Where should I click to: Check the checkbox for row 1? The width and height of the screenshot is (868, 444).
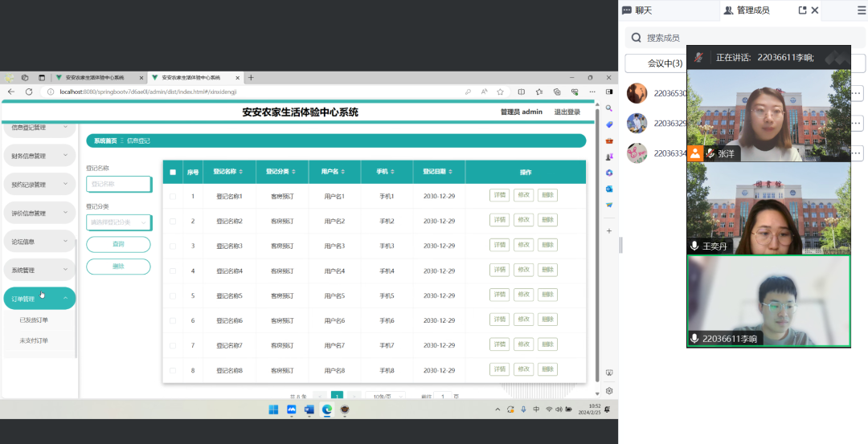pos(173,196)
